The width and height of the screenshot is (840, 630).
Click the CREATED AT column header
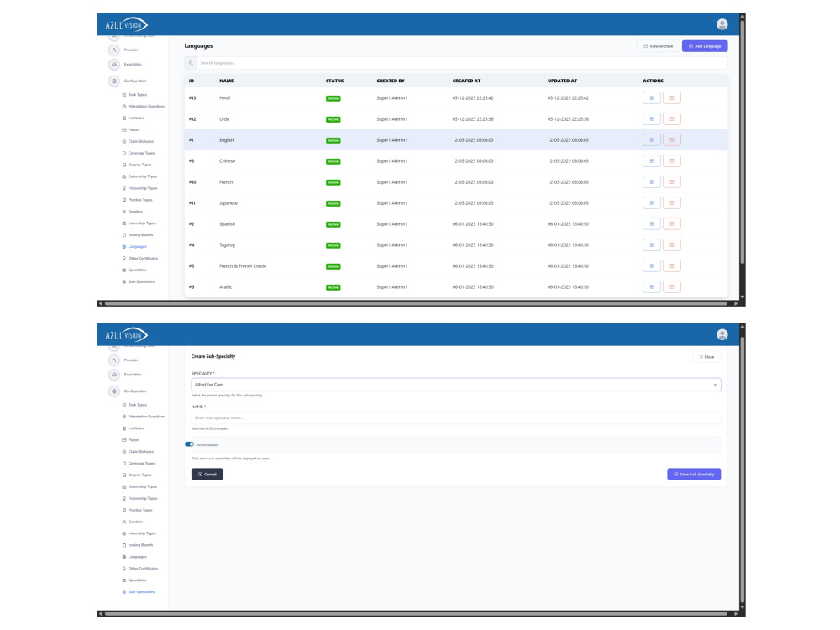click(x=466, y=81)
